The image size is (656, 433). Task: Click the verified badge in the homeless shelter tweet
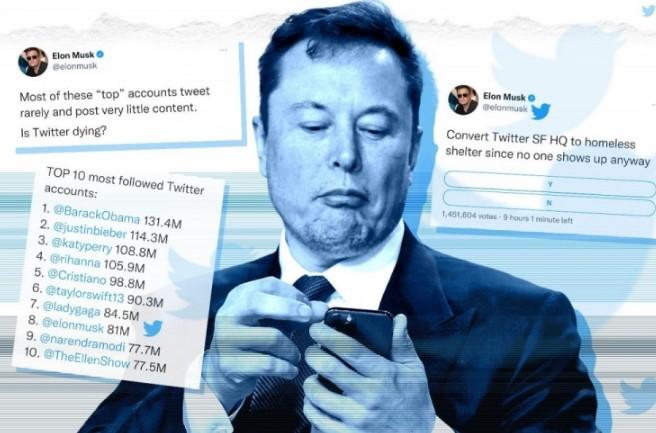click(x=531, y=98)
